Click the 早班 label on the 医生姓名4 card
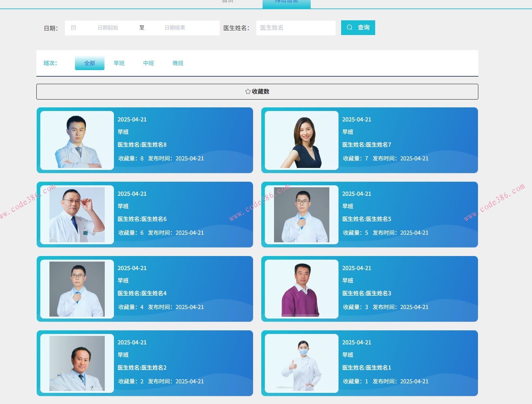Screen dimensions: 532x404 [x=123, y=281]
